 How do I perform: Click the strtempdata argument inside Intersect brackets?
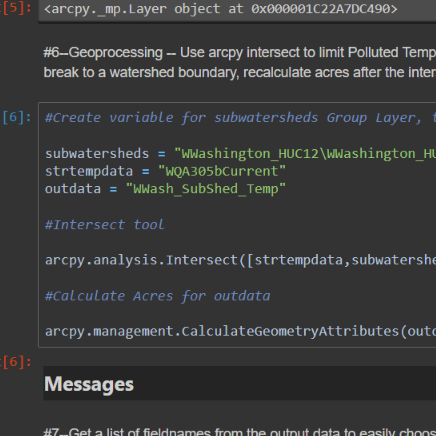tap(298, 260)
